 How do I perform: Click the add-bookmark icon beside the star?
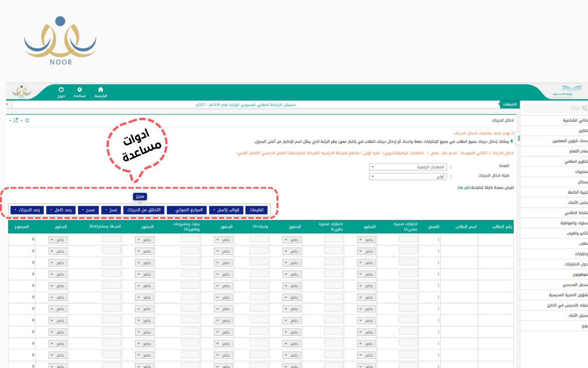(16, 120)
